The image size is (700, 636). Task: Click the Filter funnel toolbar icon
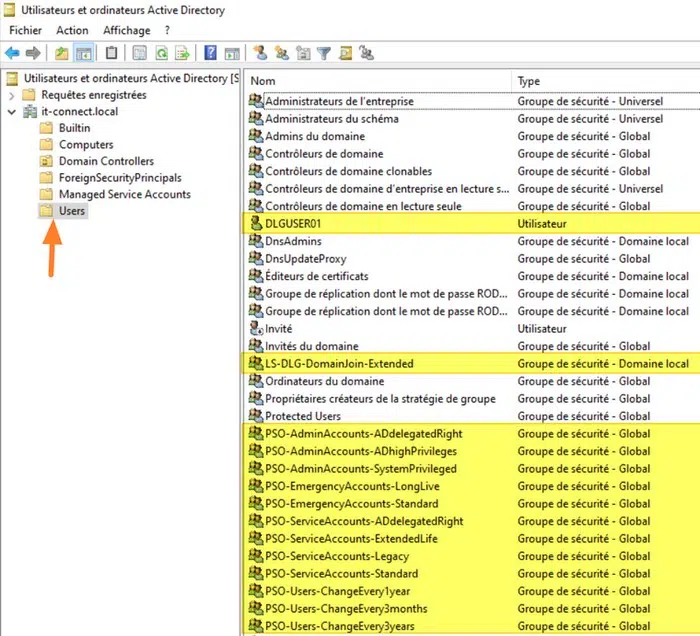[324, 53]
